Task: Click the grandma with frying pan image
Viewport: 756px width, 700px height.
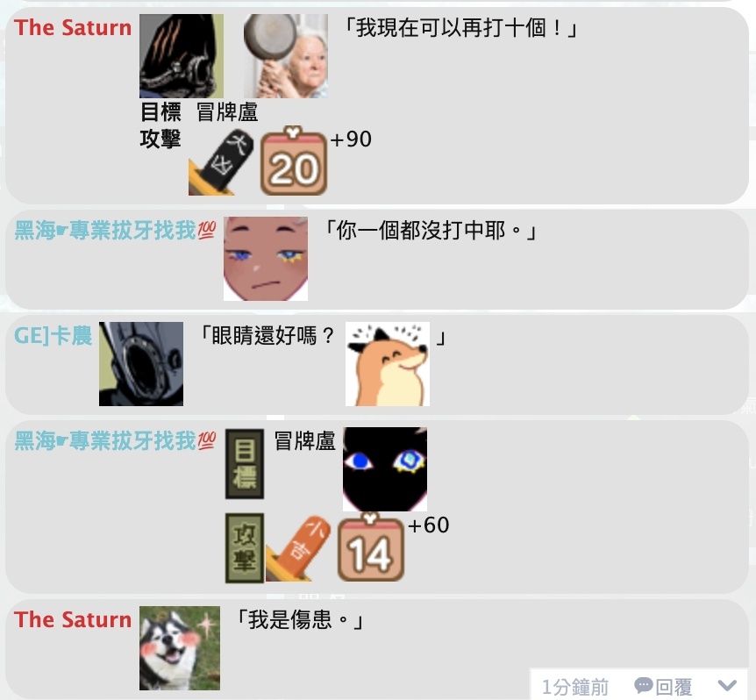Action: point(285,56)
